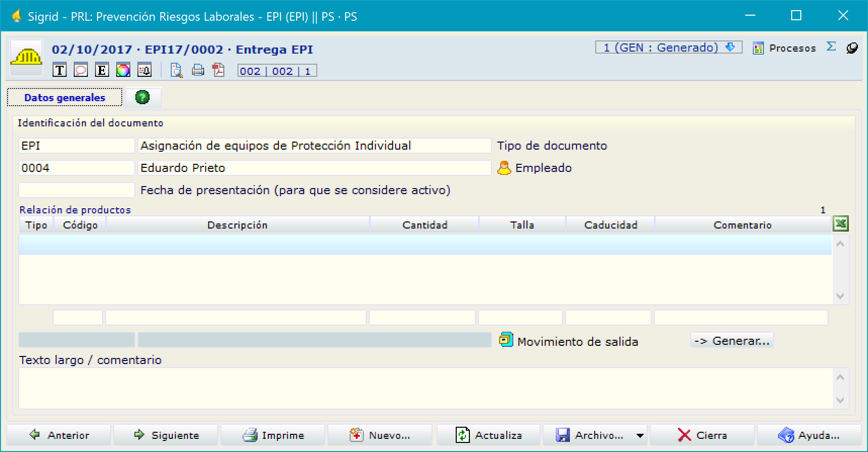Click the 'E' toolbar icon
The height and width of the screenshot is (452, 868).
102,70
